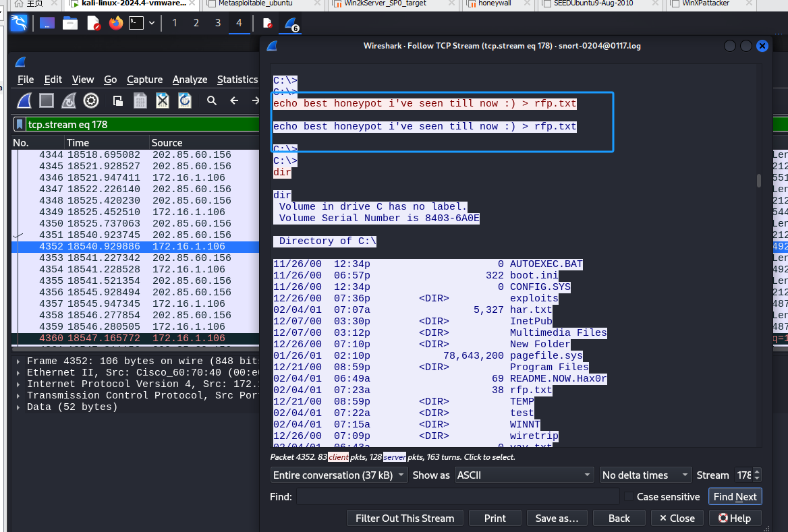This screenshot has width=788, height=532.
Task: Reload the capture file icon
Action: click(184, 101)
